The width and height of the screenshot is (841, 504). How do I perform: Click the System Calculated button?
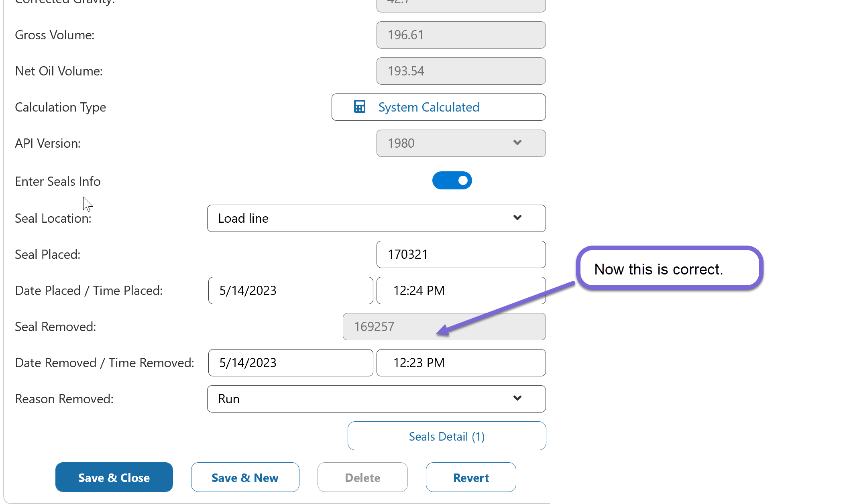pos(438,107)
